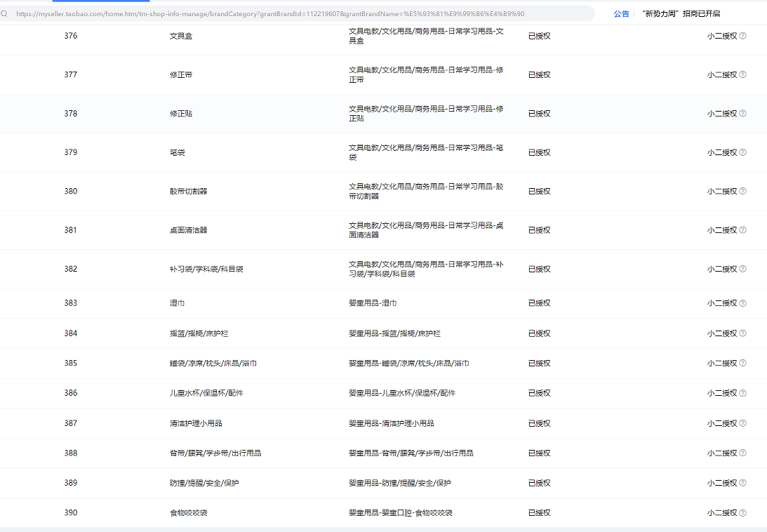Click 已授权 status in row 379
767x532 pixels.
click(539, 152)
